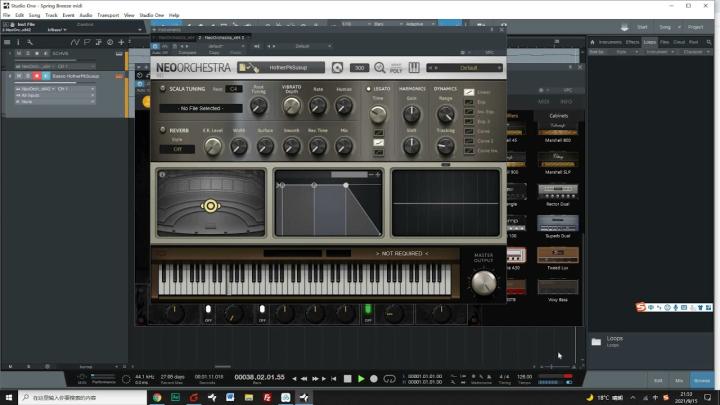Toggle the Browse view button
The height and width of the screenshot is (405, 720).
coord(702,381)
